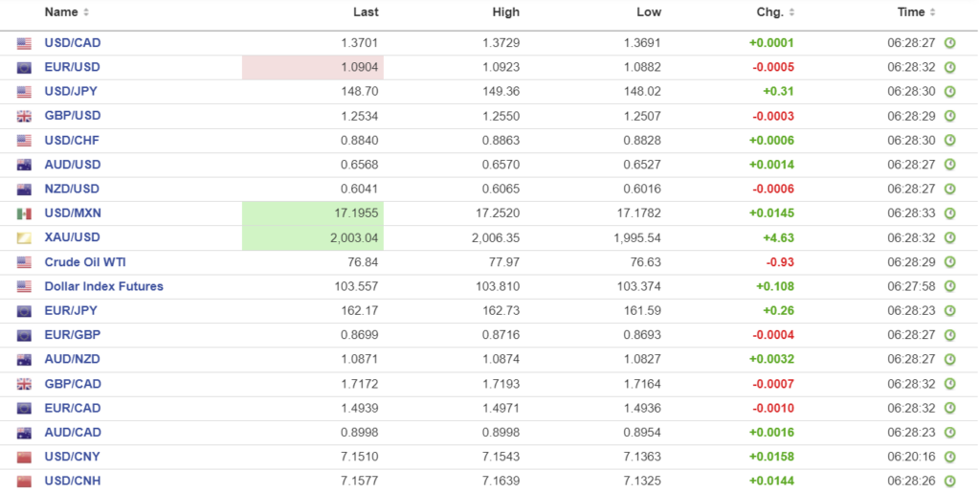Click the clock icon in USD/CAD row
Viewport: 980px width, 493px height.
(949, 43)
